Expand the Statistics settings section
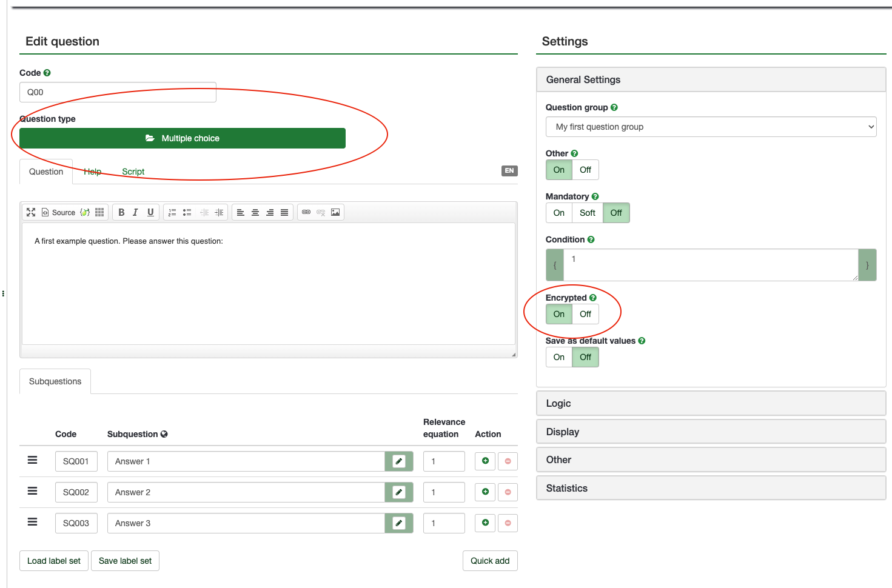The height and width of the screenshot is (588, 892). point(711,488)
